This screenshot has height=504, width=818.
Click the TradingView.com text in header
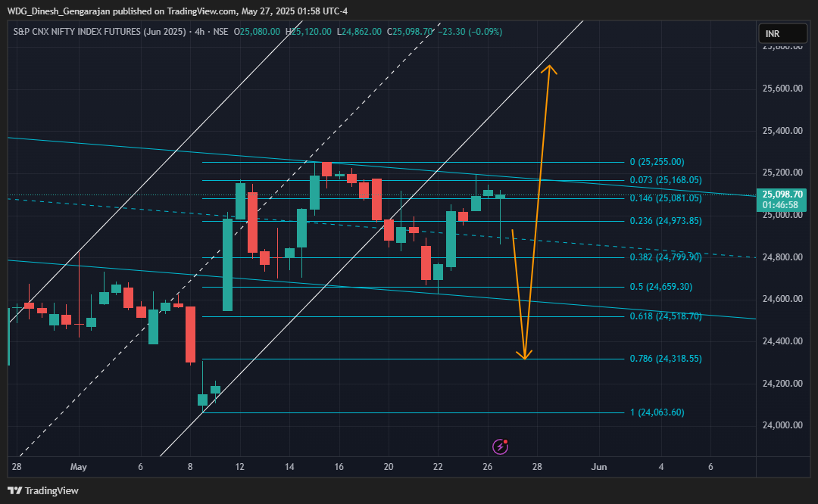pos(201,11)
